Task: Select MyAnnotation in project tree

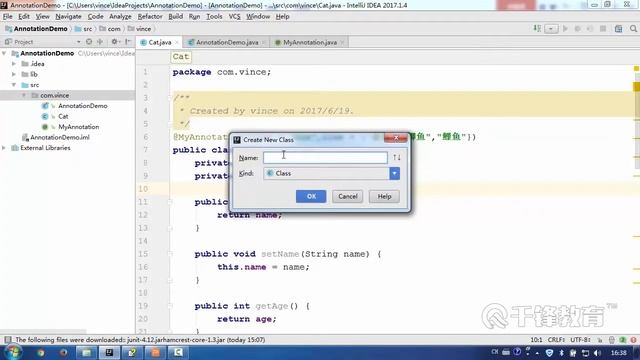Action: click(78, 127)
